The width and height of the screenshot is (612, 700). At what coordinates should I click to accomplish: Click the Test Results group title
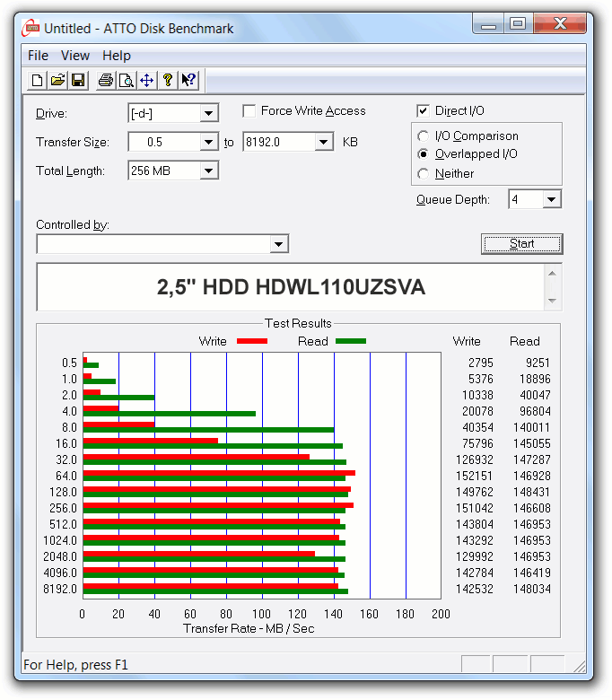click(298, 323)
